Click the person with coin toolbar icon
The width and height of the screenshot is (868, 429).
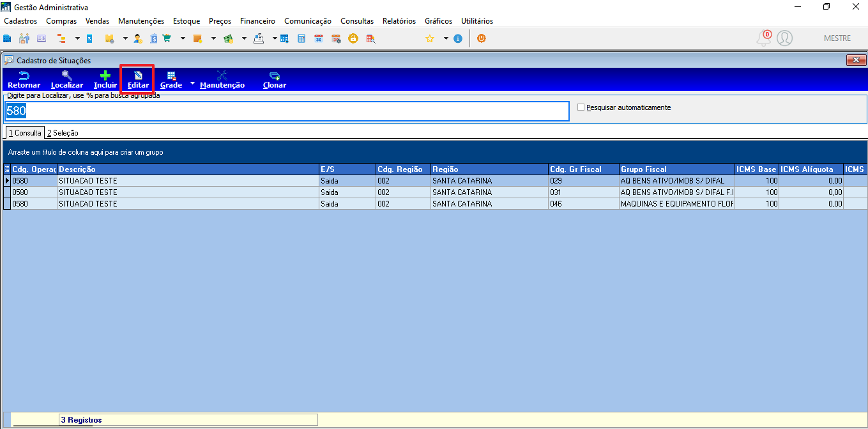(137, 38)
